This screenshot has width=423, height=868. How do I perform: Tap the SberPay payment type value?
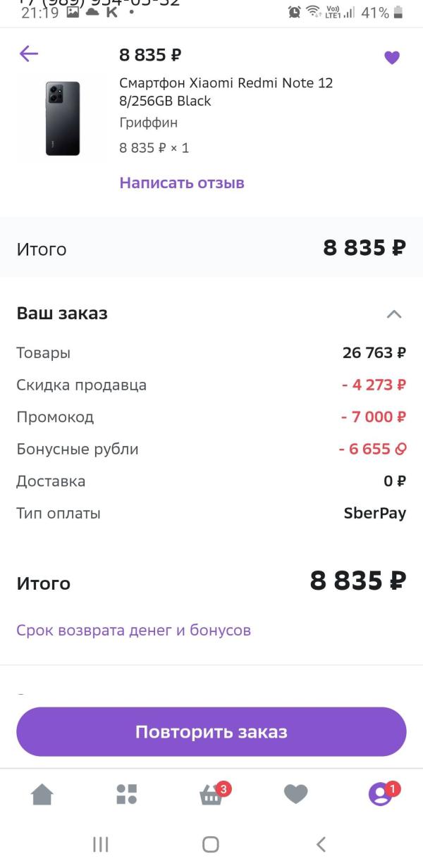(375, 514)
